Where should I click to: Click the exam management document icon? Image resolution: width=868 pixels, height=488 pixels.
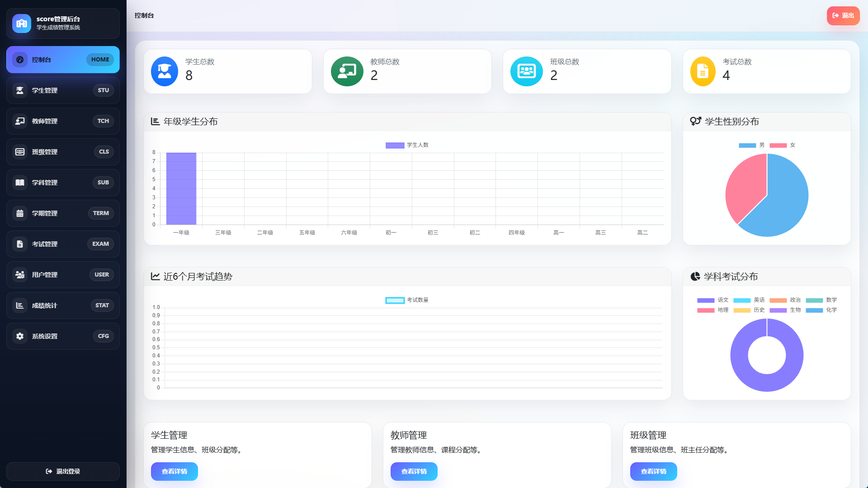click(x=20, y=244)
